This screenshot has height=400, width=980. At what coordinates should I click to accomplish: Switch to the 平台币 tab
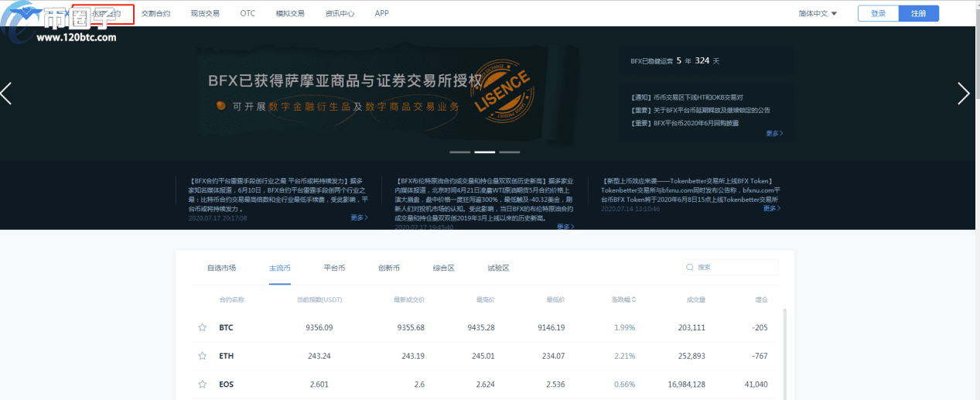click(x=334, y=268)
